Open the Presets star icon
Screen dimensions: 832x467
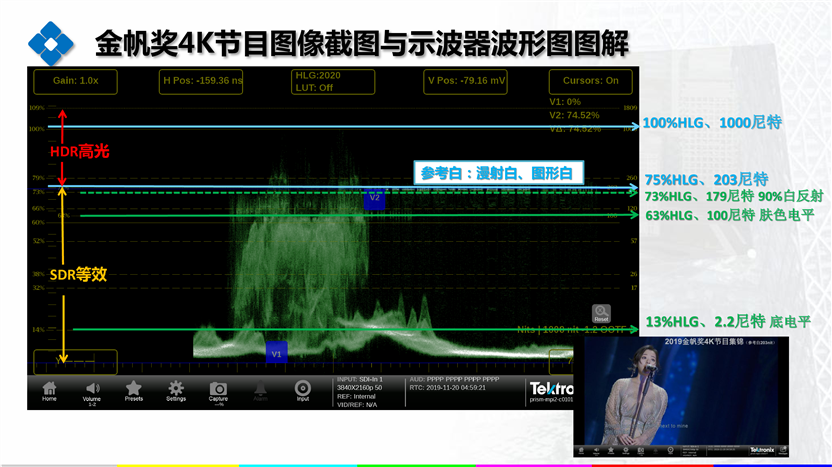point(133,389)
